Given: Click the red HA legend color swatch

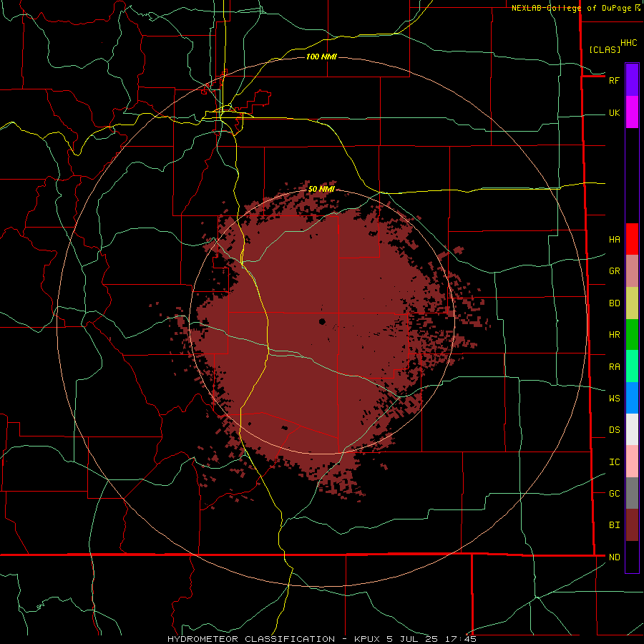Looking at the screenshot, I should pyautogui.click(x=632, y=239).
